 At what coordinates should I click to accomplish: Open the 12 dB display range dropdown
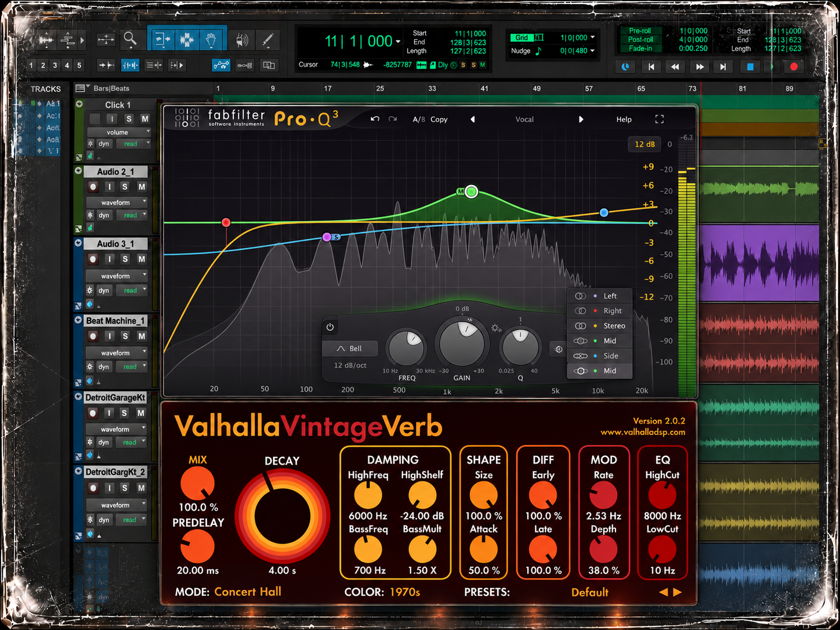pos(645,144)
